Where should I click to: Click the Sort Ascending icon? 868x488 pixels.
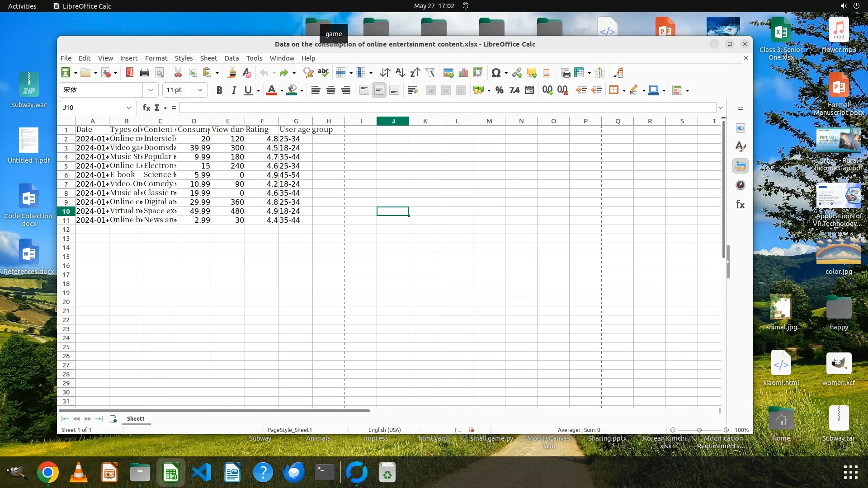tap(400, 73)
